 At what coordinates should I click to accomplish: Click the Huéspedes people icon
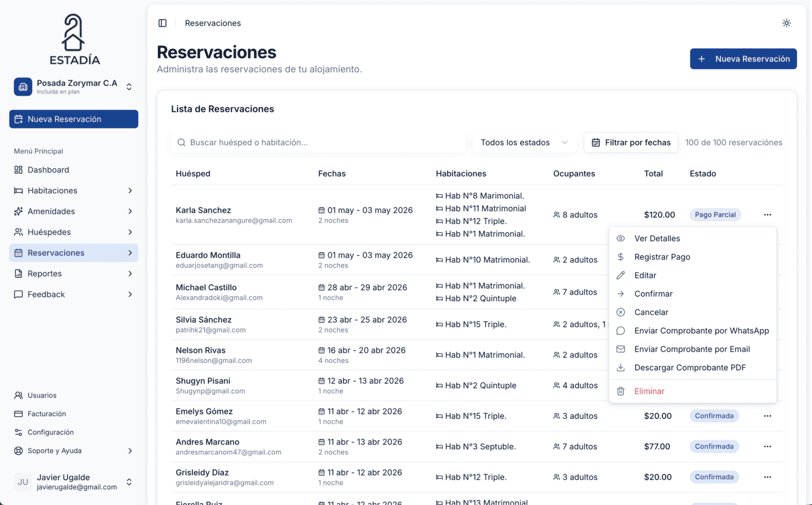coord(18,232)
